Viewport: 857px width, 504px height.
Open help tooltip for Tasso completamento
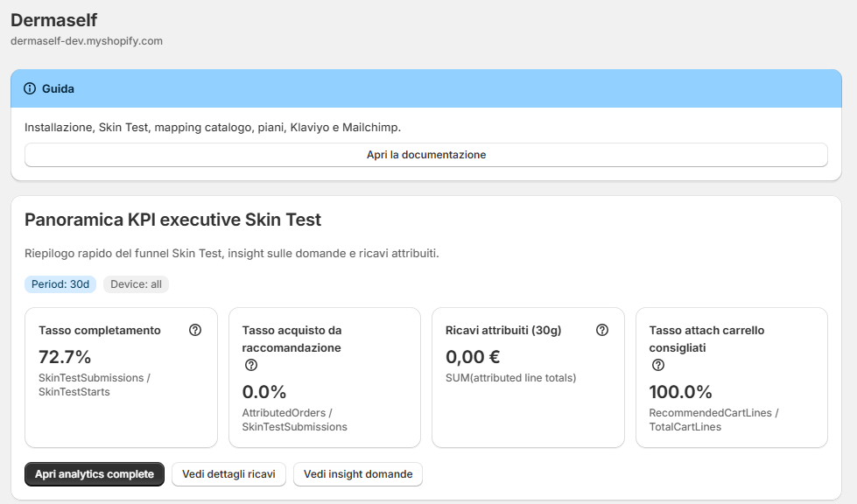click(x=195, y=330)
